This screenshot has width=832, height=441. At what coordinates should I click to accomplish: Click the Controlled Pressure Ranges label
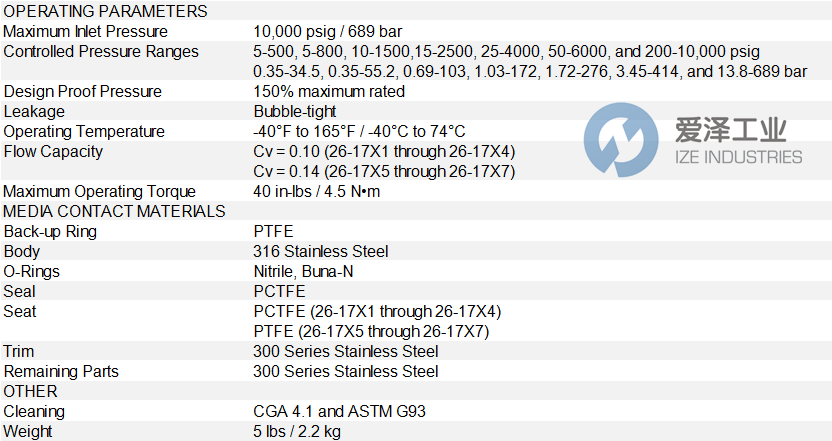(101, 51)
